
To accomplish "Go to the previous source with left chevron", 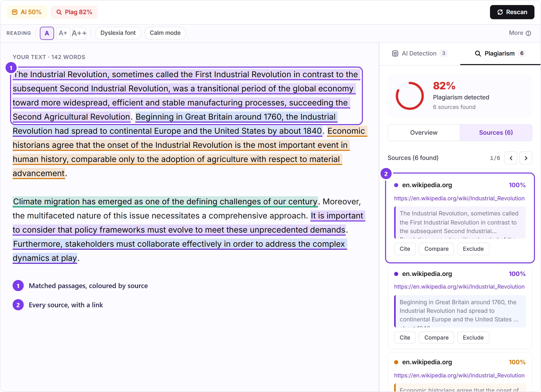I will [511, 158].
